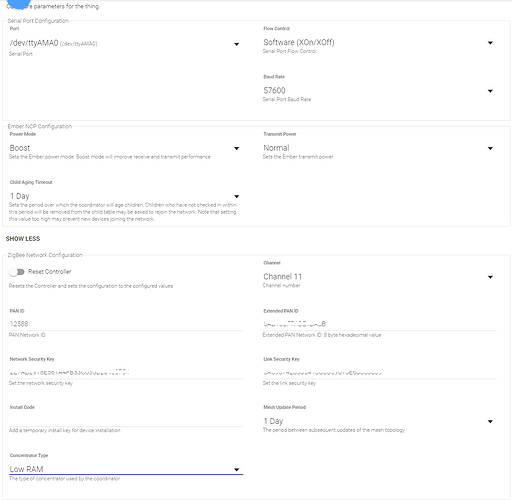
Task: Click the 'Serial Port Flow Control' helper text
Action: pyautogui.click(x=289, y=51)
